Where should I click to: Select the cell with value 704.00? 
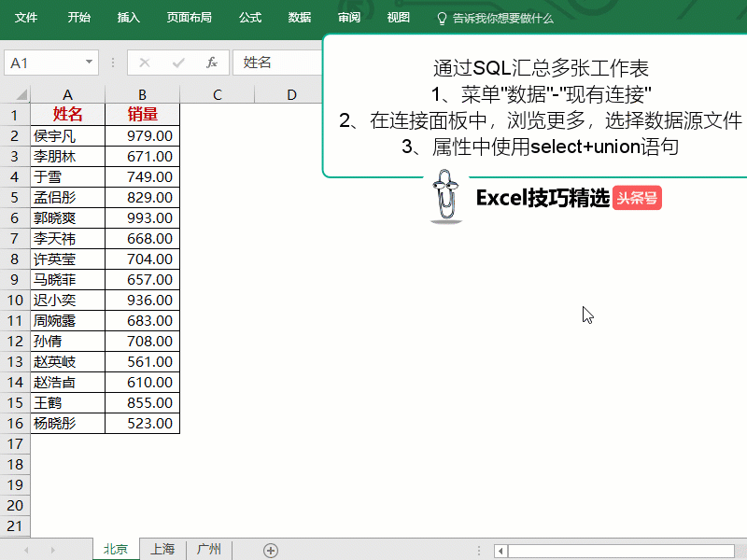(143, 259)
